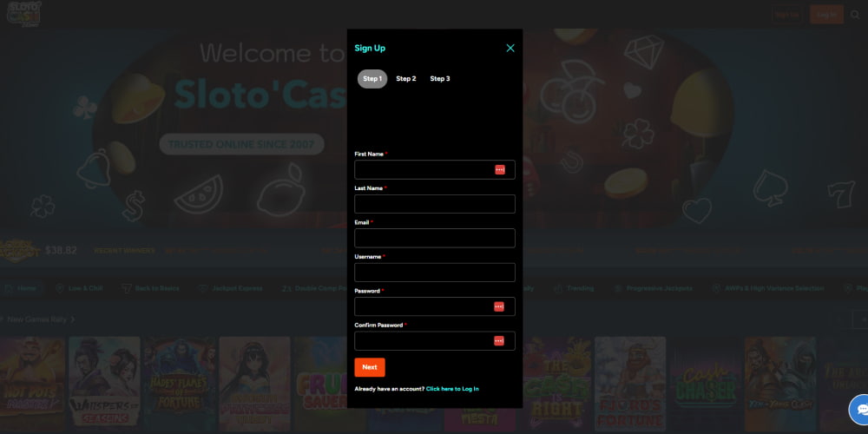
Task: Click the password manager icon in First Name field
Action: point(500,170)
